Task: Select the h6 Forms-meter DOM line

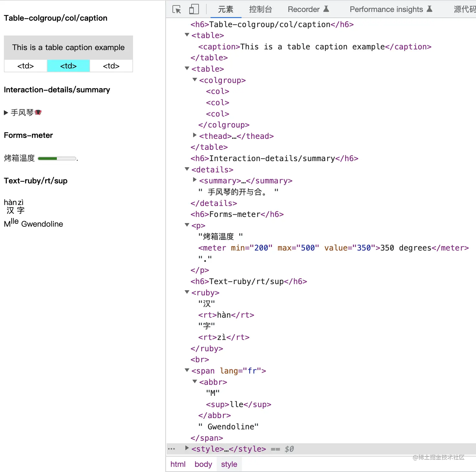Action: 237,214
